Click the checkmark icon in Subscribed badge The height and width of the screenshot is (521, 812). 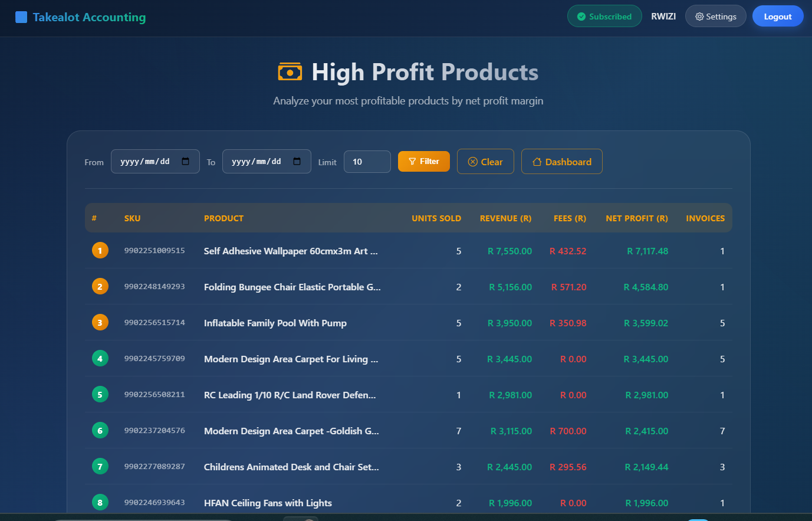coord(583,16)
